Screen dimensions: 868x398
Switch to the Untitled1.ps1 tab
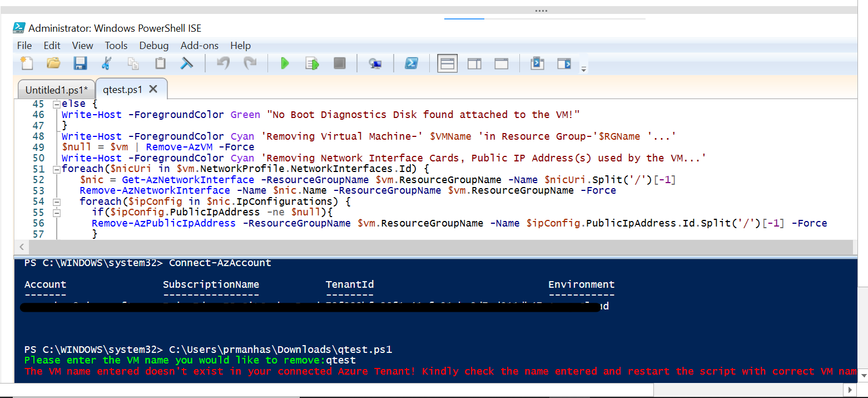coord(56,90)
